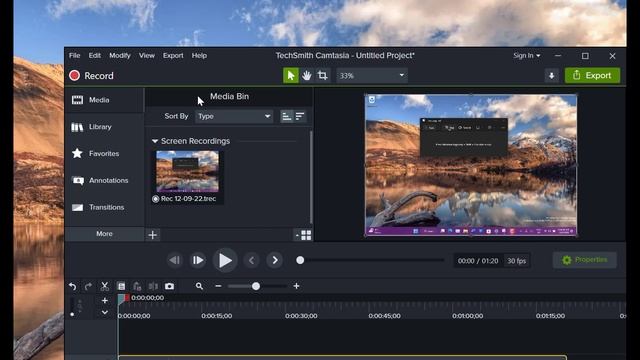Click the More button in sidebar
The image size is (640, 360).
tap(104, 234)
